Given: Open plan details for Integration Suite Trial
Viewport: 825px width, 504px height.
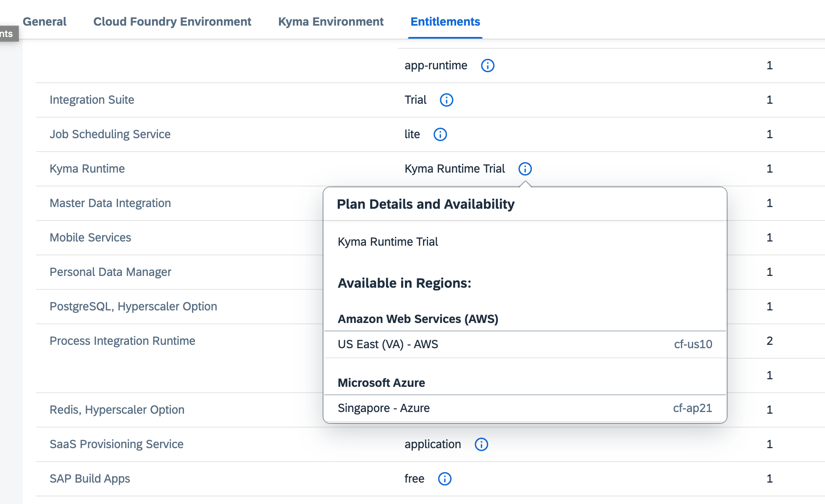Looking at the screenshot, I should tap(446, 100).
